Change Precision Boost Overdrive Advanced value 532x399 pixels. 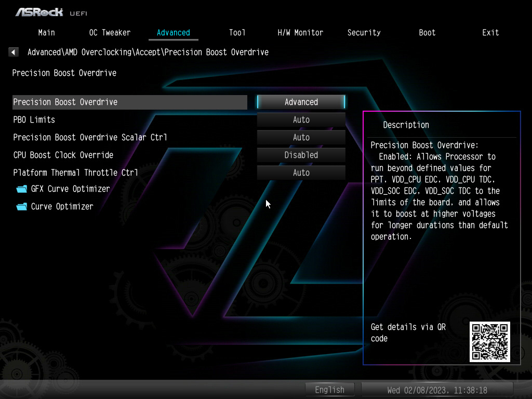point(301,102)
